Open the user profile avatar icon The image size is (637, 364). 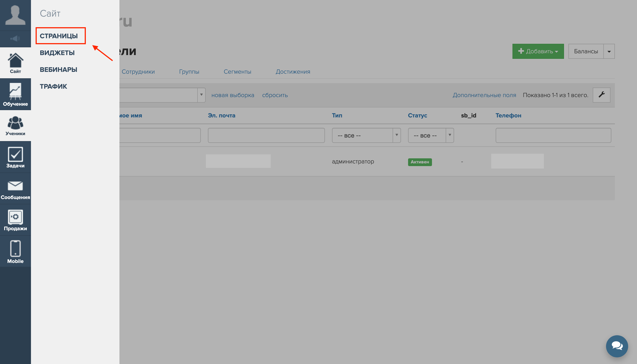[x=15, y=15]
